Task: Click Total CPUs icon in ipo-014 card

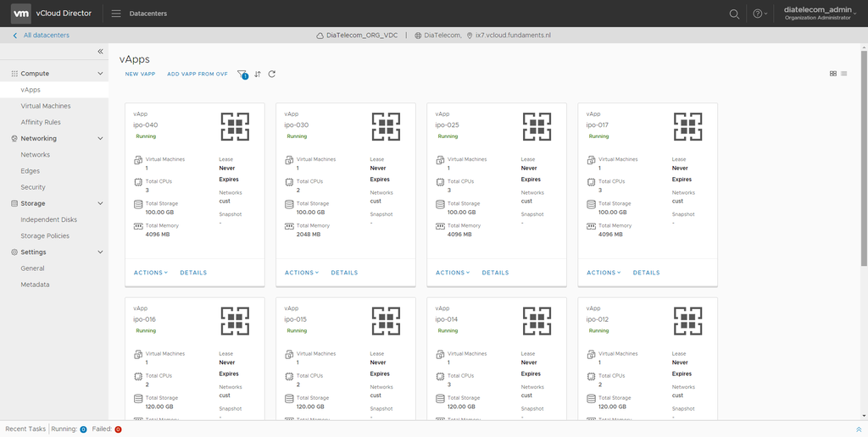Action: click(x=440, y=376)
